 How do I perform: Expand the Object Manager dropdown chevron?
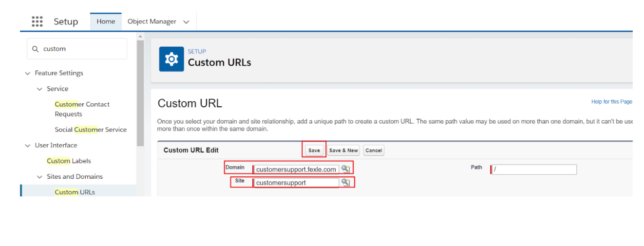186,22
